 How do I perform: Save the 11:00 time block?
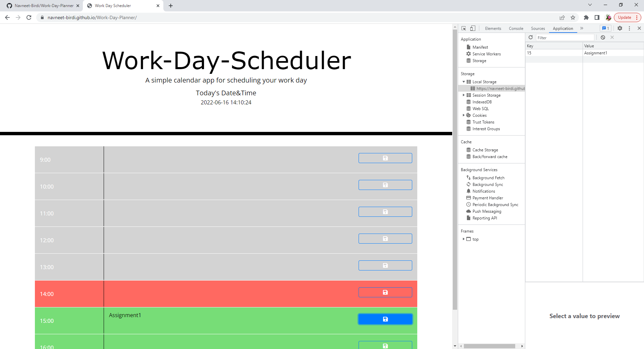click(x=385, y=212)
